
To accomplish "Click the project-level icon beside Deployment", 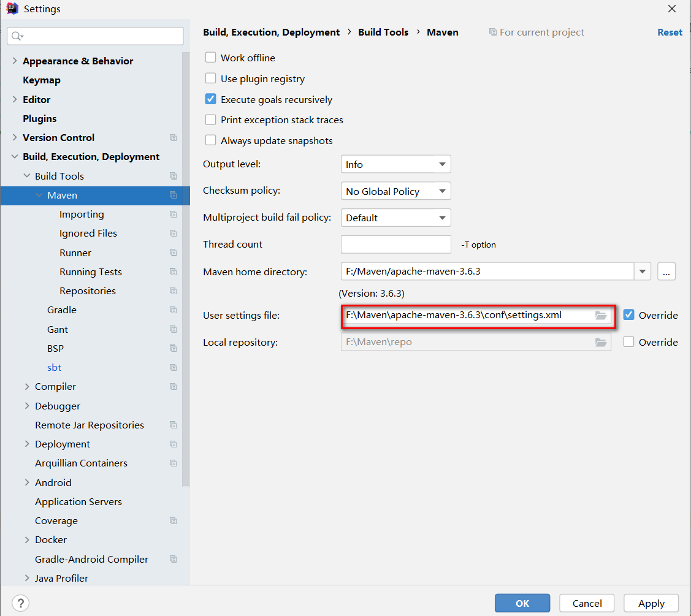I will tap(173, 444).
